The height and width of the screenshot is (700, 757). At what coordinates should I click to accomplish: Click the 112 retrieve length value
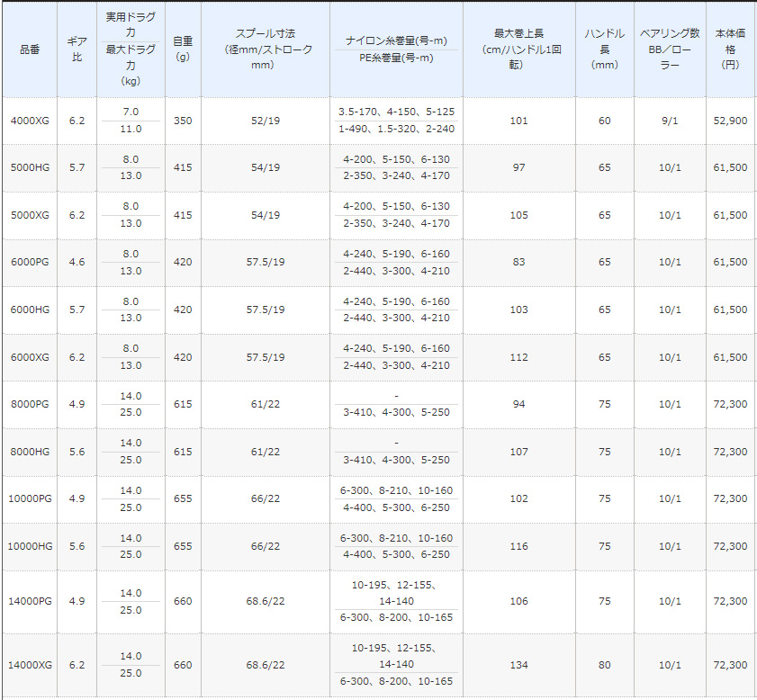pos(519,357)
